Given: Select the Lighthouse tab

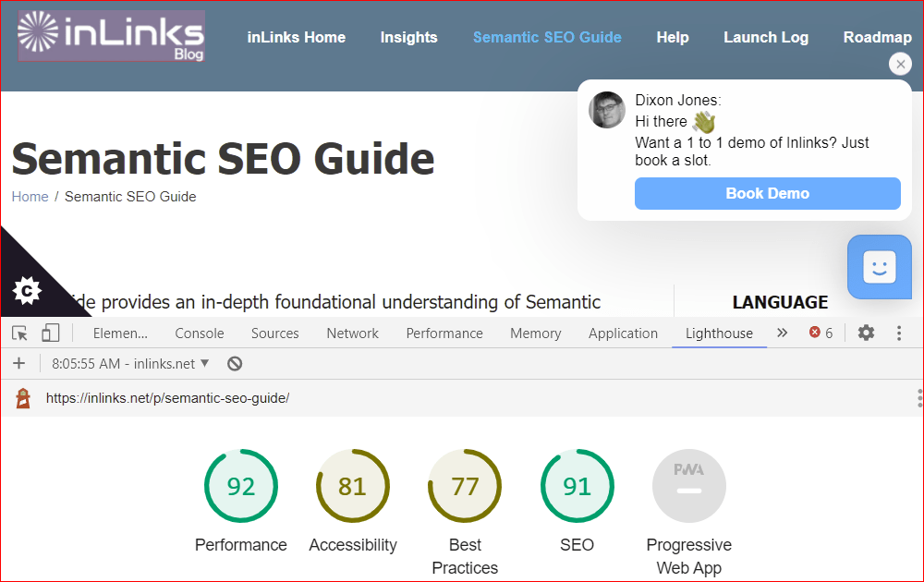Looking at the screenshot, I should 719,333.
